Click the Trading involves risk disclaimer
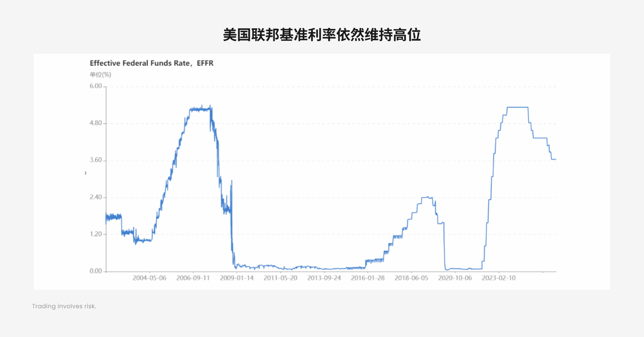The width and height of the screenshot is (644, 337). (x=64, y=306)
